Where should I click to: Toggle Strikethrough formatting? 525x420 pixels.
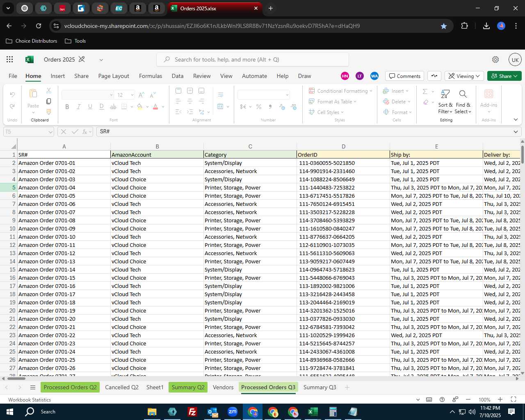coord(113,107)
